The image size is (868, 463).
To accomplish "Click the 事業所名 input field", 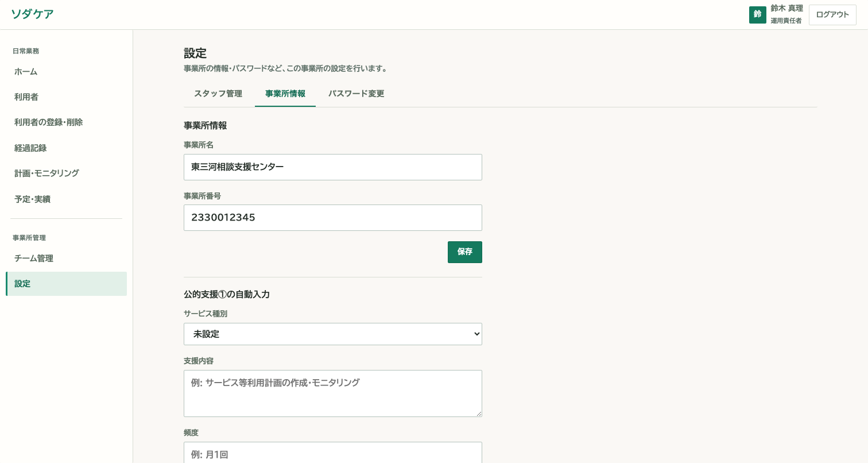I will pyautogui.click(x=333, y=167).
